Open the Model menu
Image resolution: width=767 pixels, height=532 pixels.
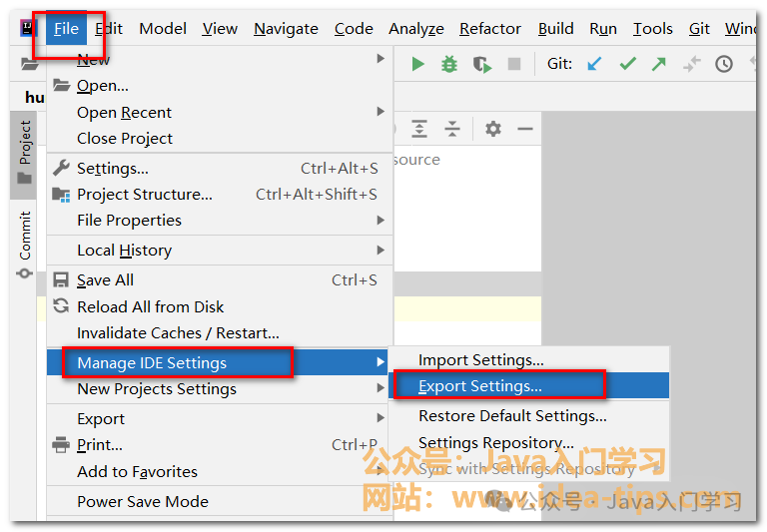163,28
